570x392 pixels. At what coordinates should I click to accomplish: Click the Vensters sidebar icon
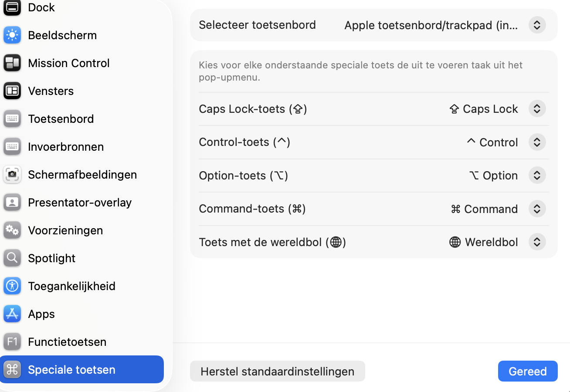coord(12,91)
